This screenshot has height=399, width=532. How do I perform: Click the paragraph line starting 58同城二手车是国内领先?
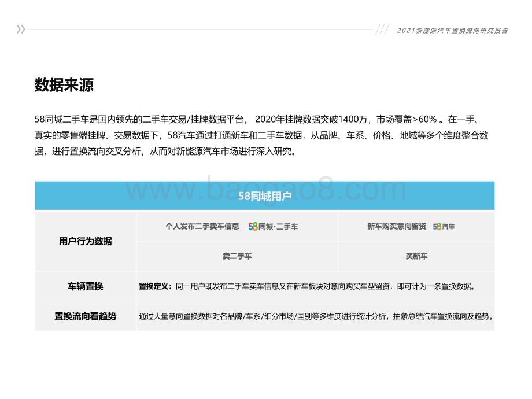click(257, 120)
